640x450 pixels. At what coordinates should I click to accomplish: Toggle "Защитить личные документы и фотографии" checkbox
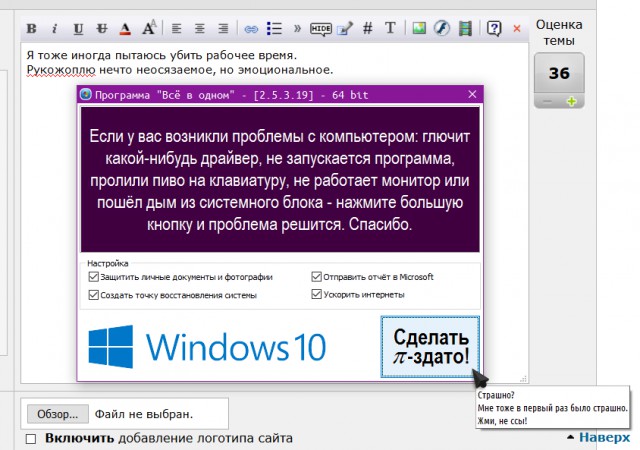[x=93, y=277]
